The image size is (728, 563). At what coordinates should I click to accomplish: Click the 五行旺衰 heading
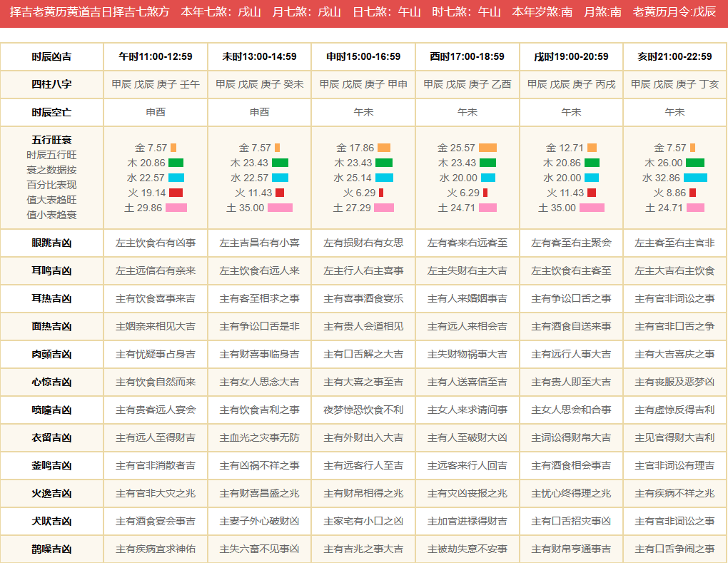coord(51,140)
